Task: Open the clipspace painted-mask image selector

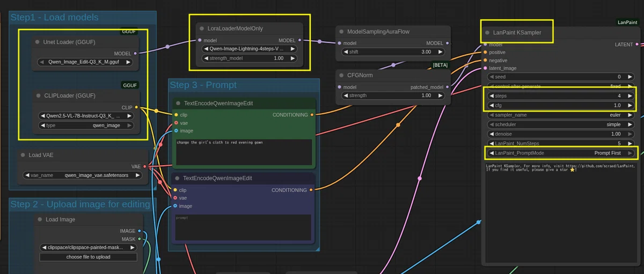Action: [x=88, y=247]
